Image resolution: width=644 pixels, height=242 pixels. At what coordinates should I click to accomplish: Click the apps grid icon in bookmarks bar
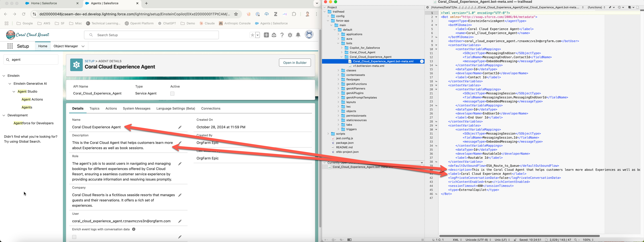click(x=7, y=23)
